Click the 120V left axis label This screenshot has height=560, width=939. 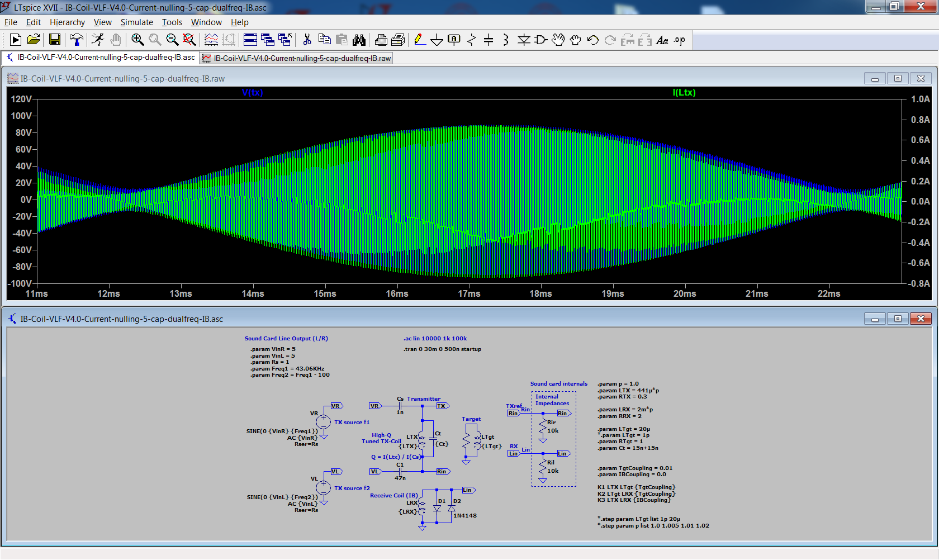point(21,99)
